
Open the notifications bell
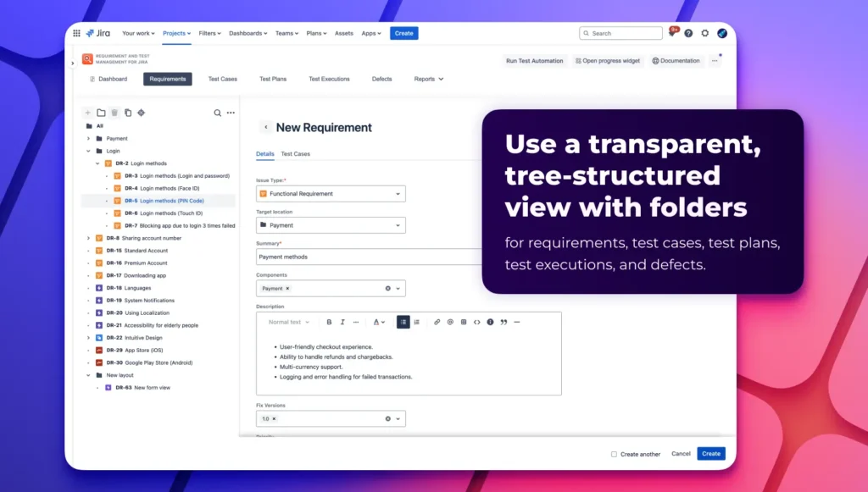coord(671,33)
